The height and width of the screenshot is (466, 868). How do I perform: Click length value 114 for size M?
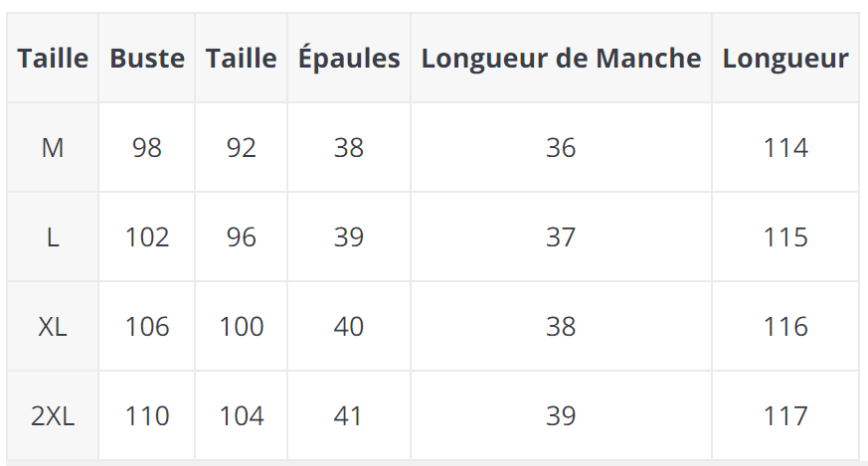[785, 148]
